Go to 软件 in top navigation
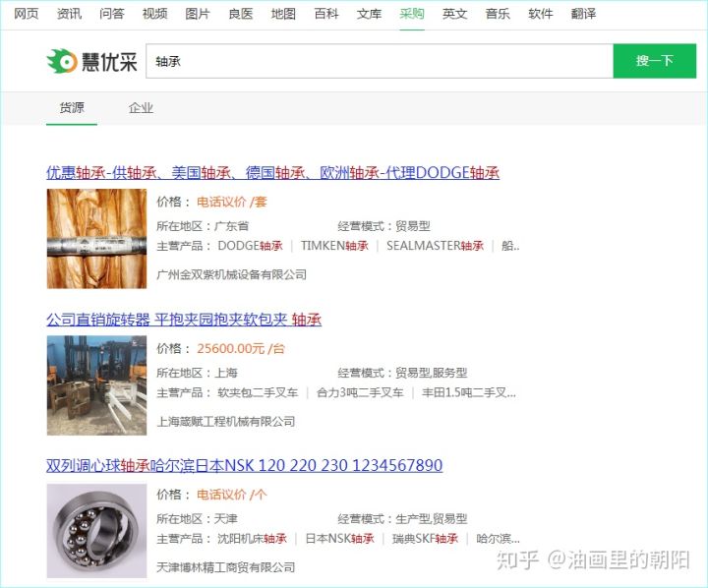Screen dimensions: 708x588 pos(541,14)
